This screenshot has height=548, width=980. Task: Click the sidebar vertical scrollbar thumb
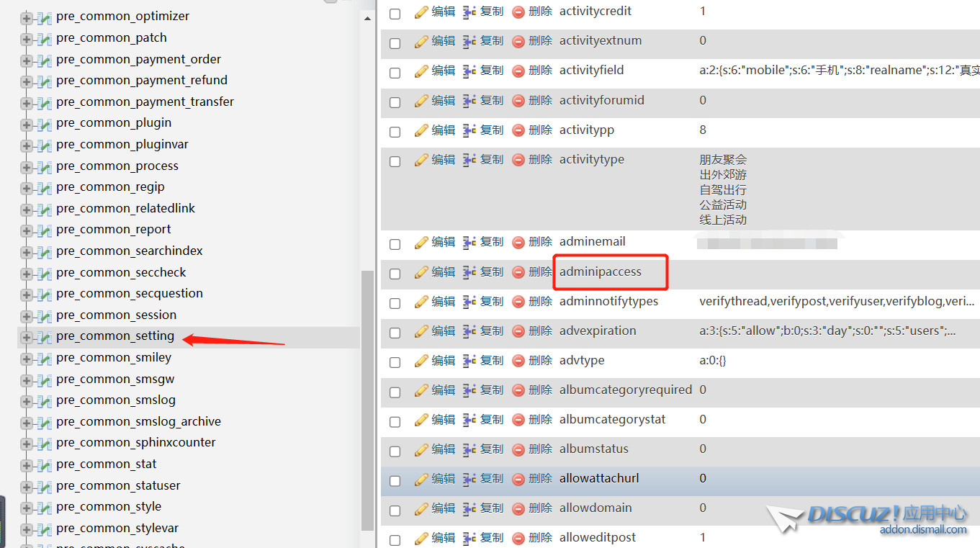tap(367, 396)
